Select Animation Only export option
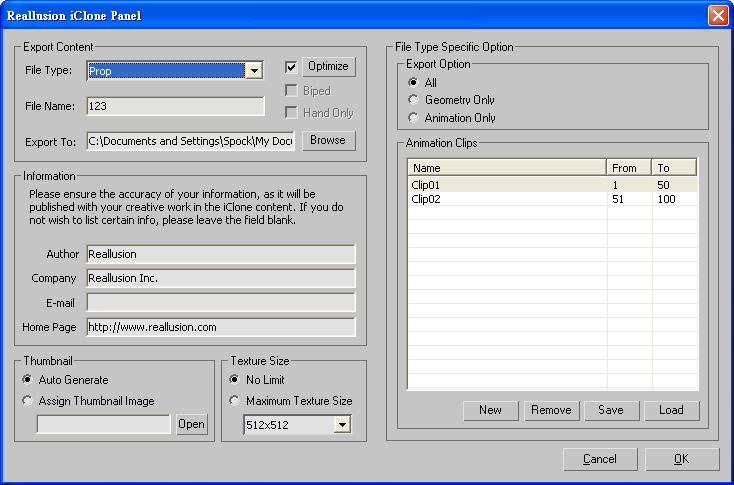Image resolution: width=734 pixels, height=485 pixels. (x=414, y=118)
